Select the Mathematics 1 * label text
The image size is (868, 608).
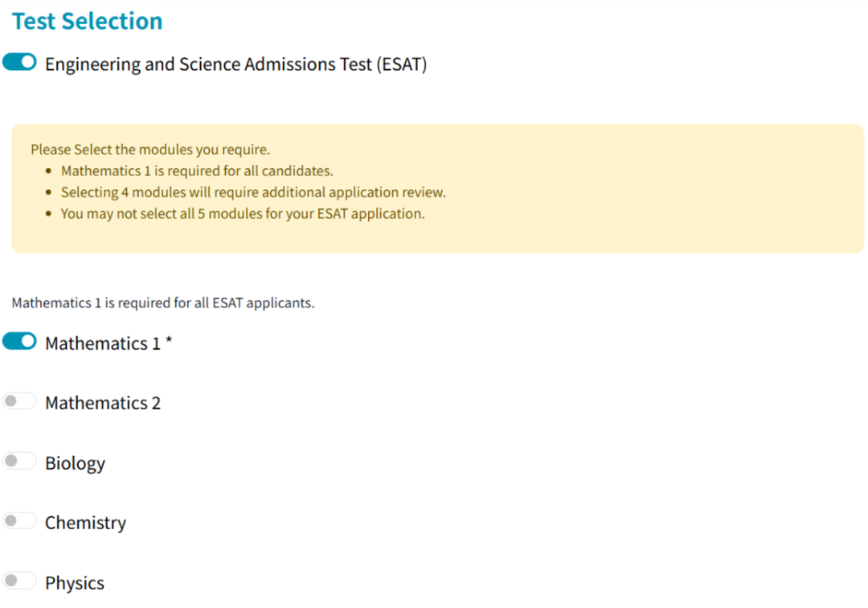coord(108,343)
